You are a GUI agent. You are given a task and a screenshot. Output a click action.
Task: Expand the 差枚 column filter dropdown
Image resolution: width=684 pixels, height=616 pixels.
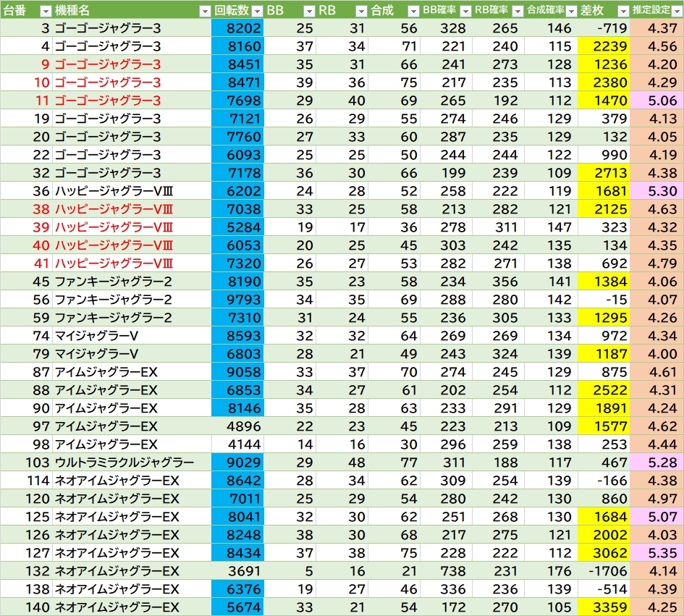pos(622,11)
